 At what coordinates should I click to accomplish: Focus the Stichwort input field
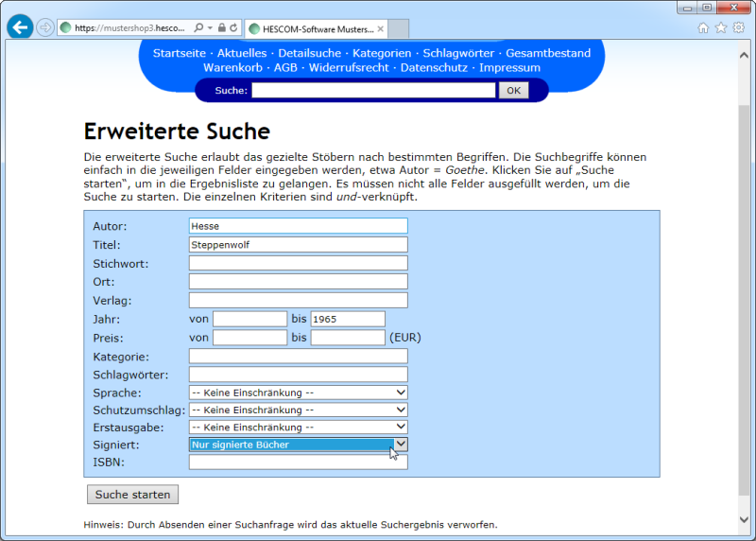coord(298,263)
